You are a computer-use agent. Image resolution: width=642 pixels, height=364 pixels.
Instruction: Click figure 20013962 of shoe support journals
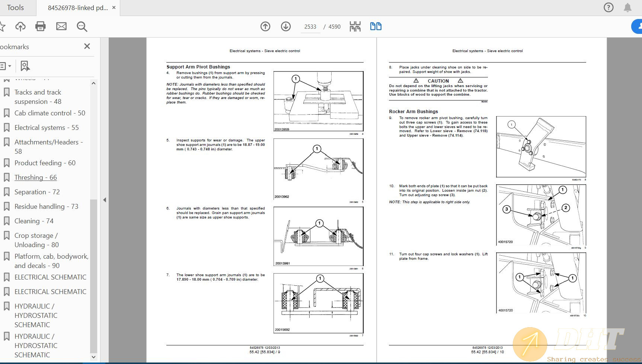coord(318,169)
